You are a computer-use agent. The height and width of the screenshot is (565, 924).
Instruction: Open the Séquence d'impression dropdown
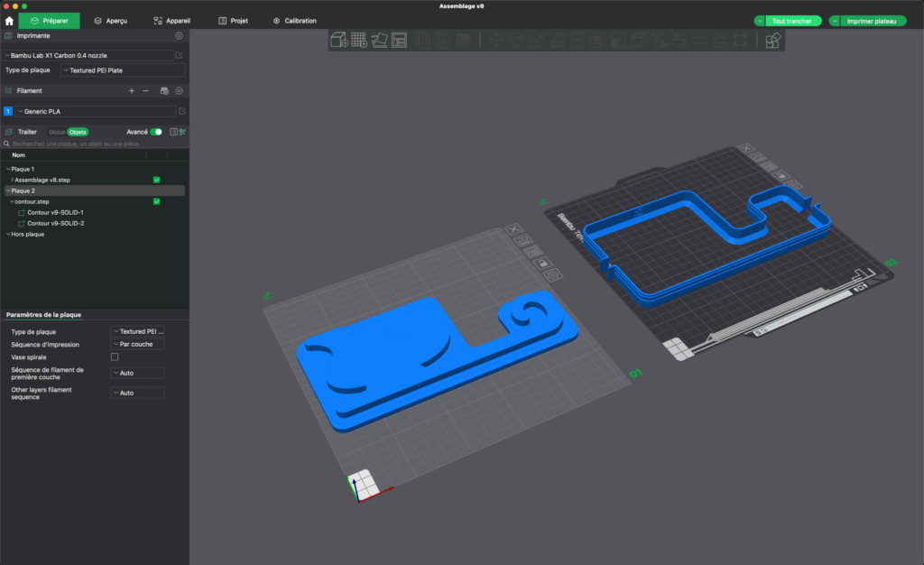[x=137, y=344]
